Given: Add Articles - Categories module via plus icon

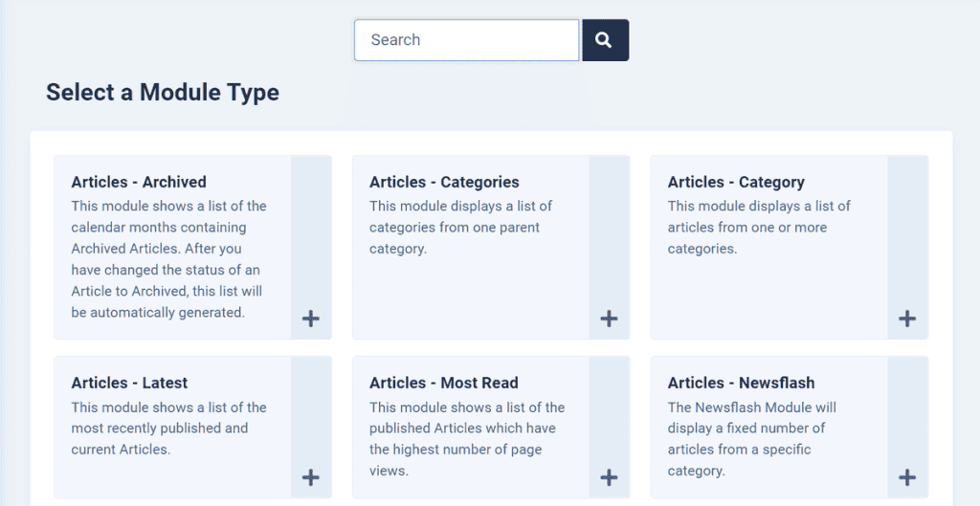Looking at the screenshot, I should coord(609,319).
